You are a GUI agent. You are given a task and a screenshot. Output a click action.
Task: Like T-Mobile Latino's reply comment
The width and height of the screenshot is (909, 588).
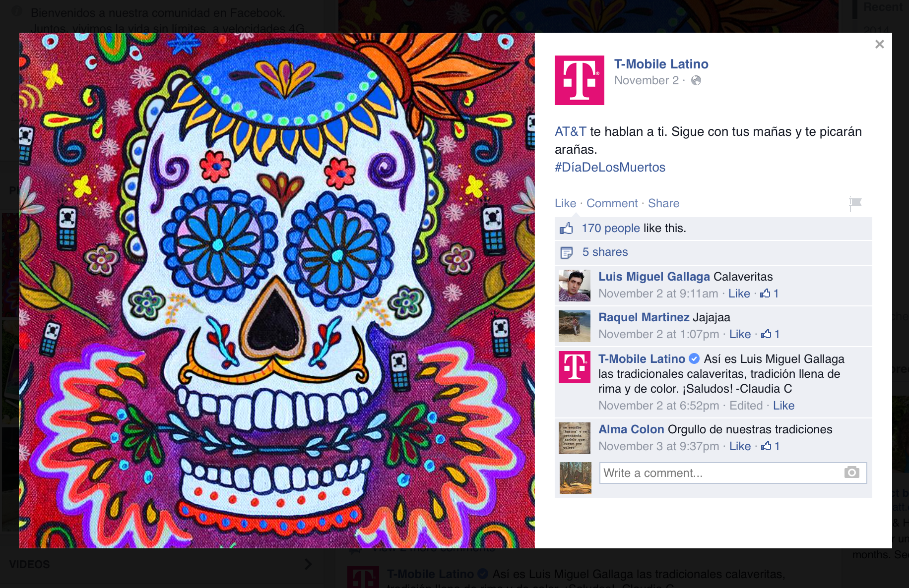pyautogui.click(x=783, y=406)
